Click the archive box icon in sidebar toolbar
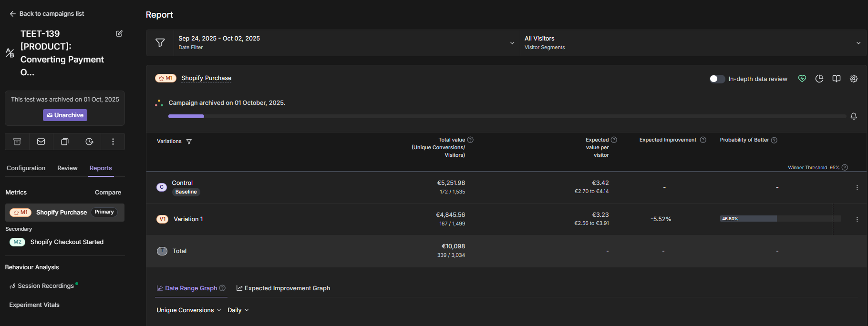The height and width of the screenshot is (326, 868). 17,142
